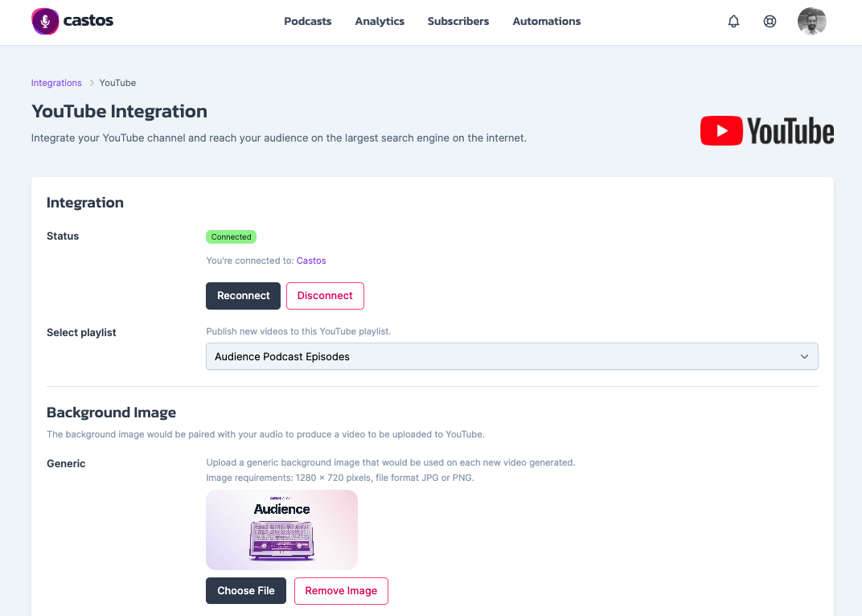The image size is (862, 616).
Task: Open the Subscribers page
Action: (458, 22)
